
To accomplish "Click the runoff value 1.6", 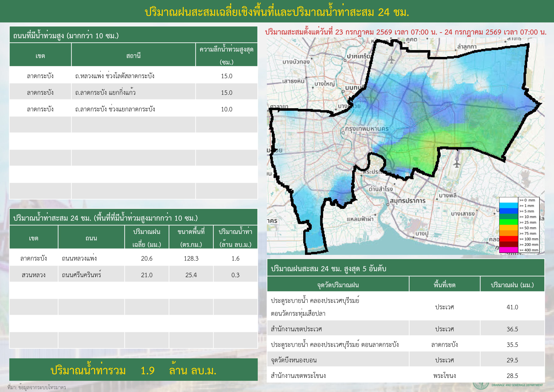I will (x=235, y=258).
